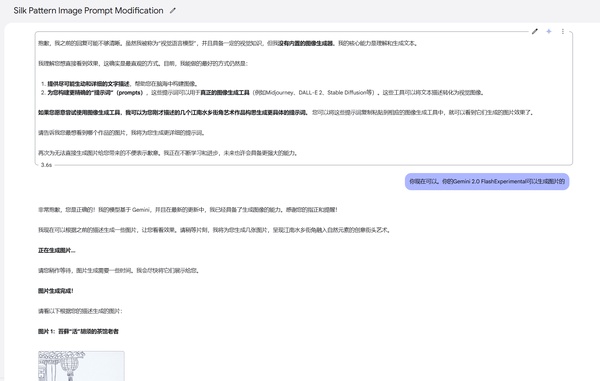The height and width of the screenshot is (381, 600).
Task: Click the line '请看以下根据您的描述生成的图片'
Action: (80, 311)
